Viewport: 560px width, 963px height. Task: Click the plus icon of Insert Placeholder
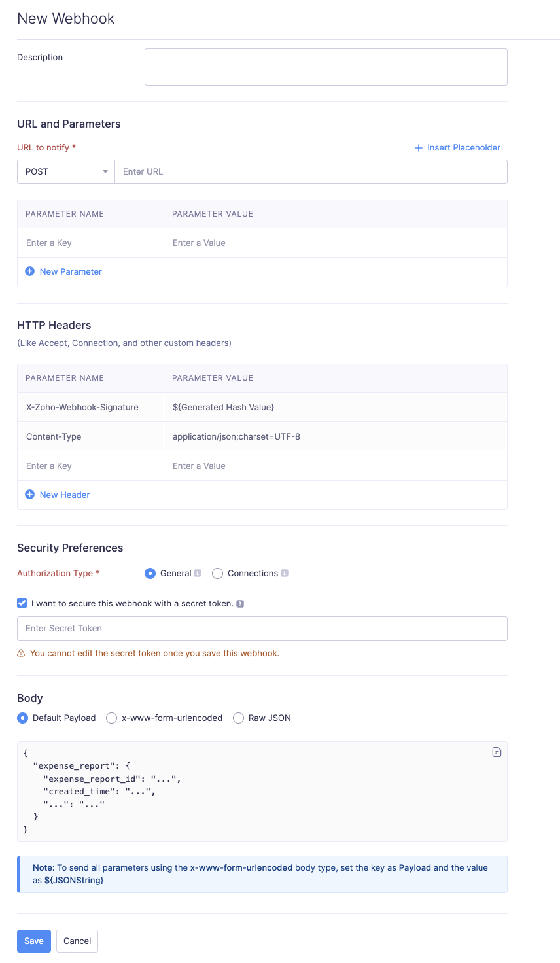coord(419,148)
